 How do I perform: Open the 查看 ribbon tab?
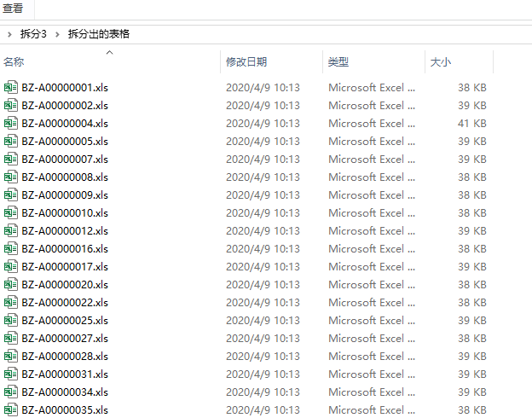click(x=13, y=9)
